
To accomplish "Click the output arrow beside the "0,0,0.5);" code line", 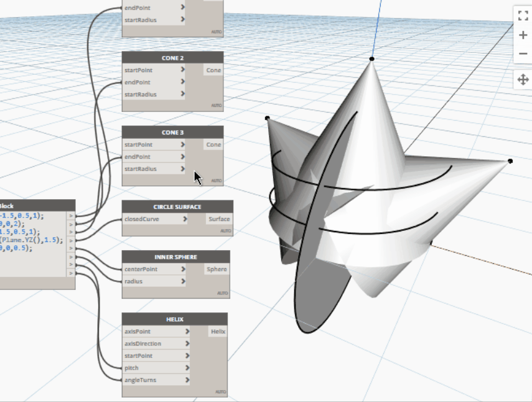I will pos(71,248).
